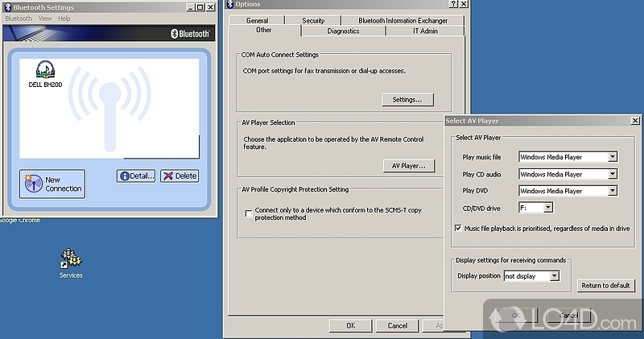The height and width of the screenshot is (339, 644).
Task: Select the Other tab
Action: [x=264, y=30]
